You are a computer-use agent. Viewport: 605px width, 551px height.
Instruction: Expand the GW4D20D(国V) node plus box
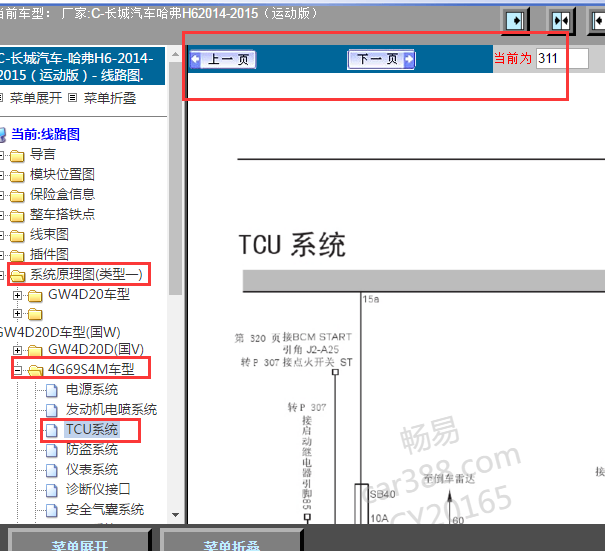point(17,350)
